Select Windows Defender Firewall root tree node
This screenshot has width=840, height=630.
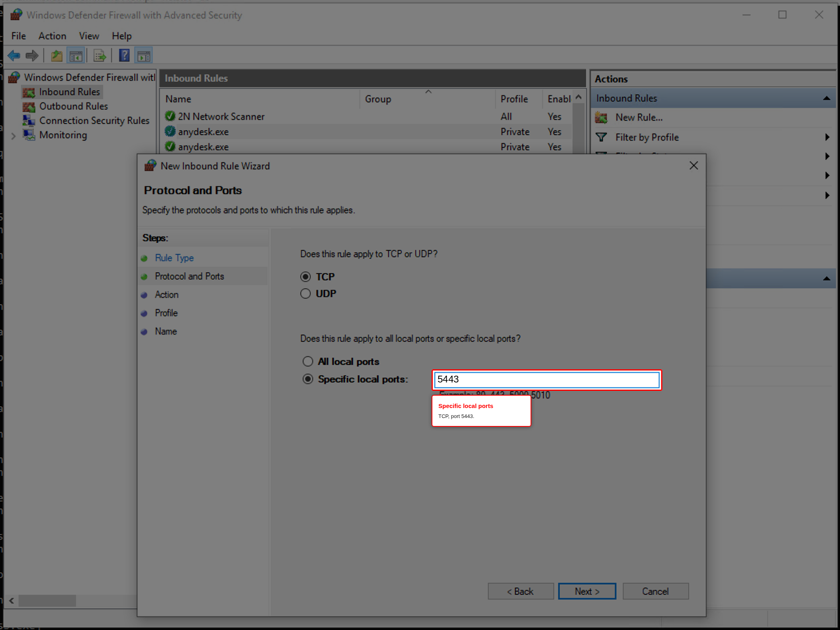(x=89, y=77)
